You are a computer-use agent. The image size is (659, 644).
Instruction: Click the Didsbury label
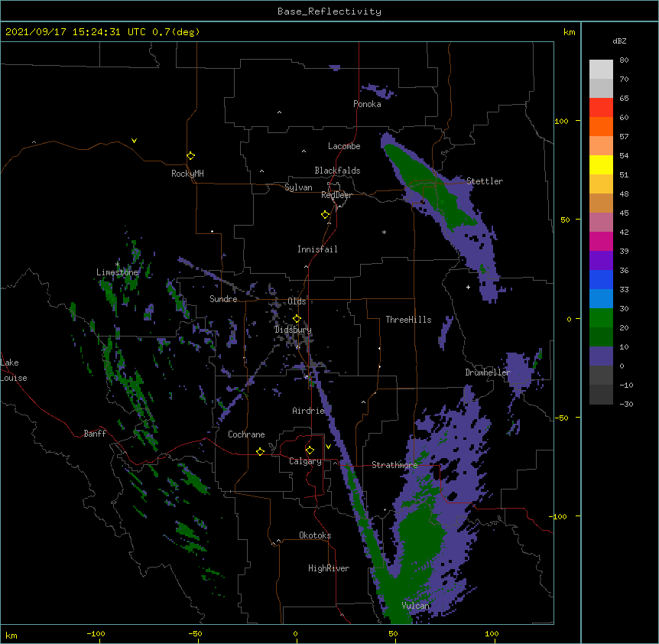coord(293,330)
